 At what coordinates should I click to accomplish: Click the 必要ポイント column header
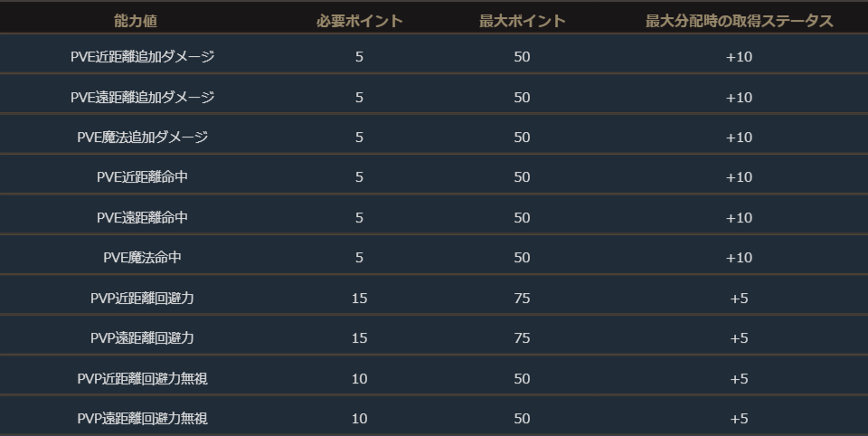[x=359, y=21]
